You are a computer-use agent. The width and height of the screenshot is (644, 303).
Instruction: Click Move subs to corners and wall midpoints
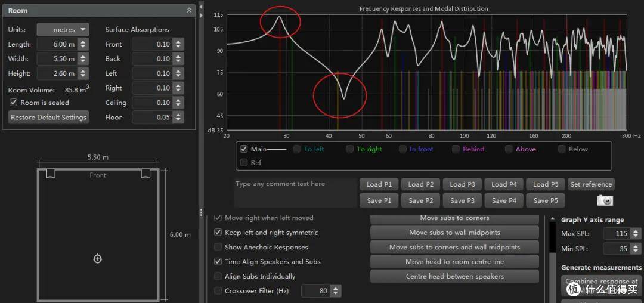[454, 247]
